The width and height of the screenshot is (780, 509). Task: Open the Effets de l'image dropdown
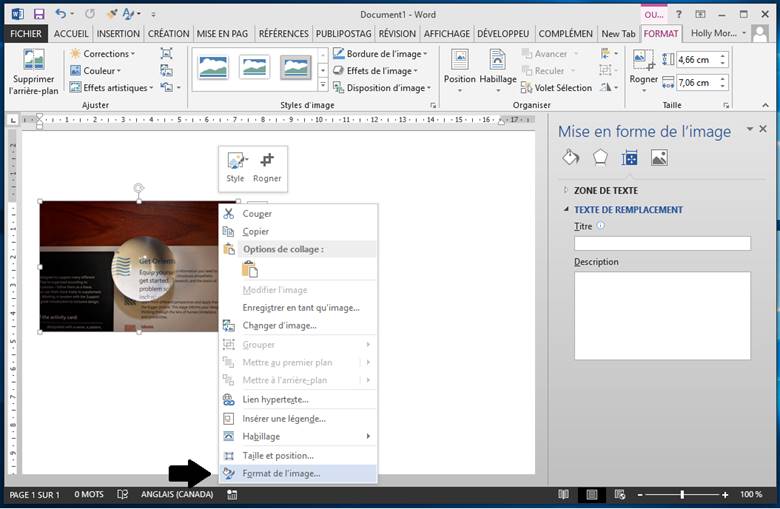[x=383, y=71]
